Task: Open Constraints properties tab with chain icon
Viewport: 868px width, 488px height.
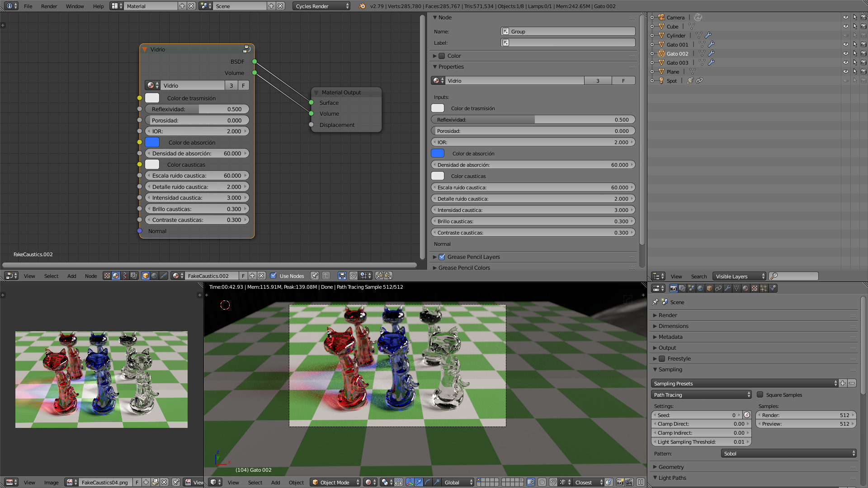Action: coord(718,288)
